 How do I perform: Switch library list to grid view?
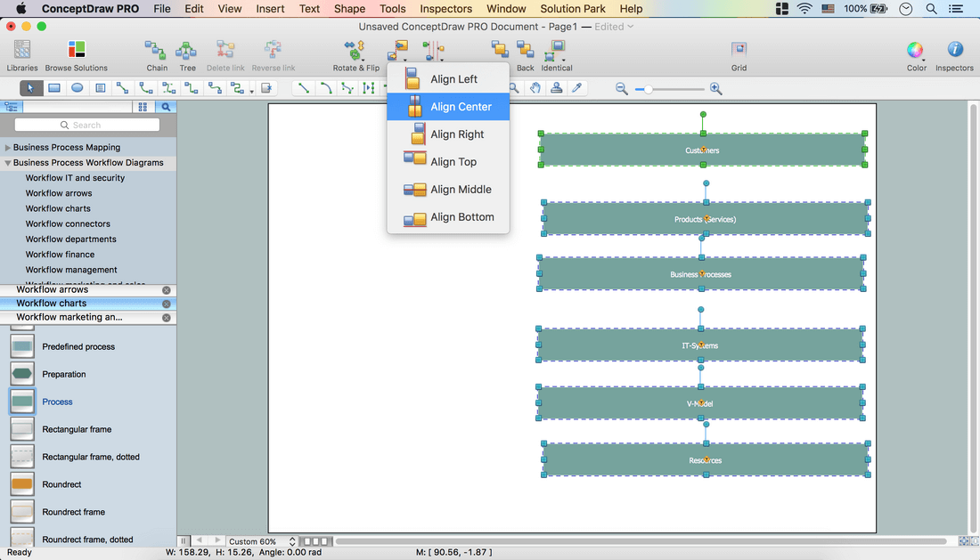pyautogui.click(x=143, y=107)
